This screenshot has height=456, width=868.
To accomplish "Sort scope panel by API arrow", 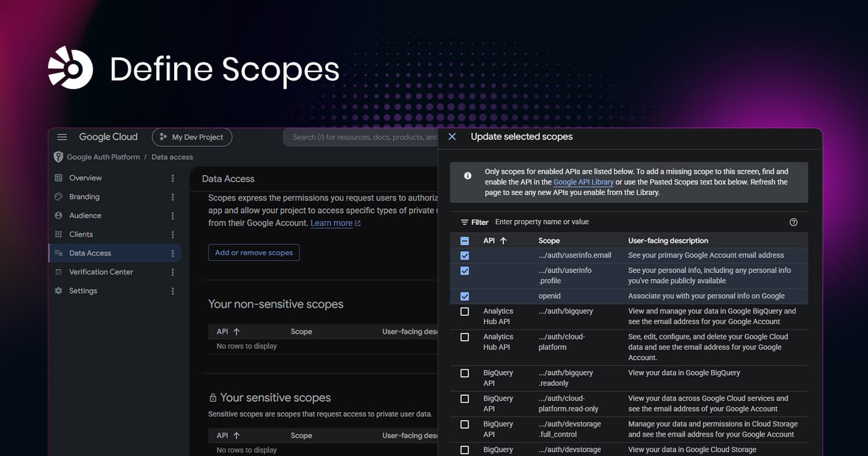I will point(503,241).
